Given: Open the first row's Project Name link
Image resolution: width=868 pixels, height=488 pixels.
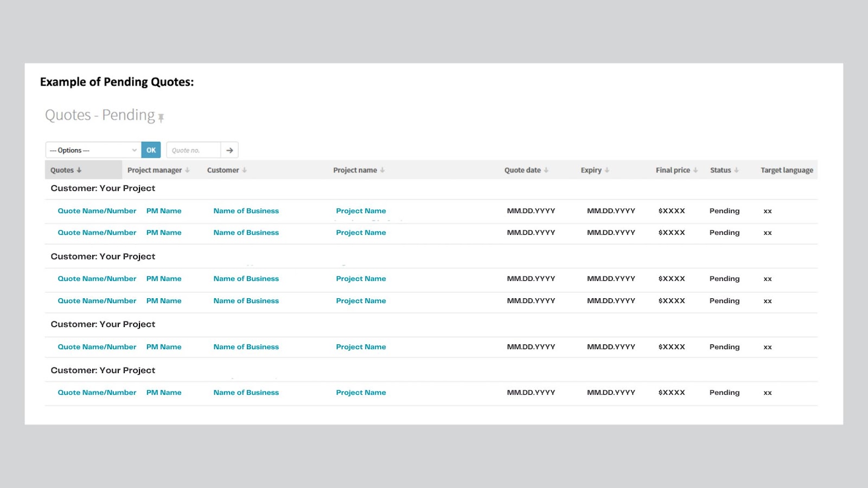Looking at the screenshot, I should pyautogui.click(x=361, y=211).
